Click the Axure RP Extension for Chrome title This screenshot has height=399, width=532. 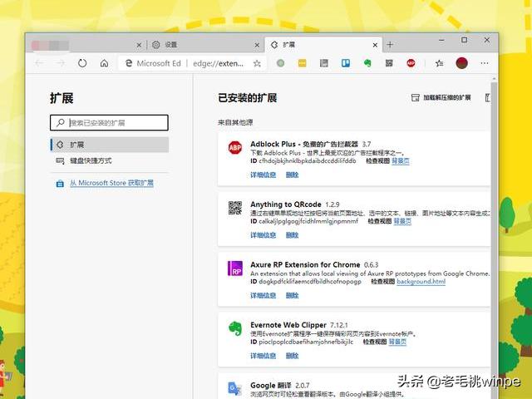point(305,264)
